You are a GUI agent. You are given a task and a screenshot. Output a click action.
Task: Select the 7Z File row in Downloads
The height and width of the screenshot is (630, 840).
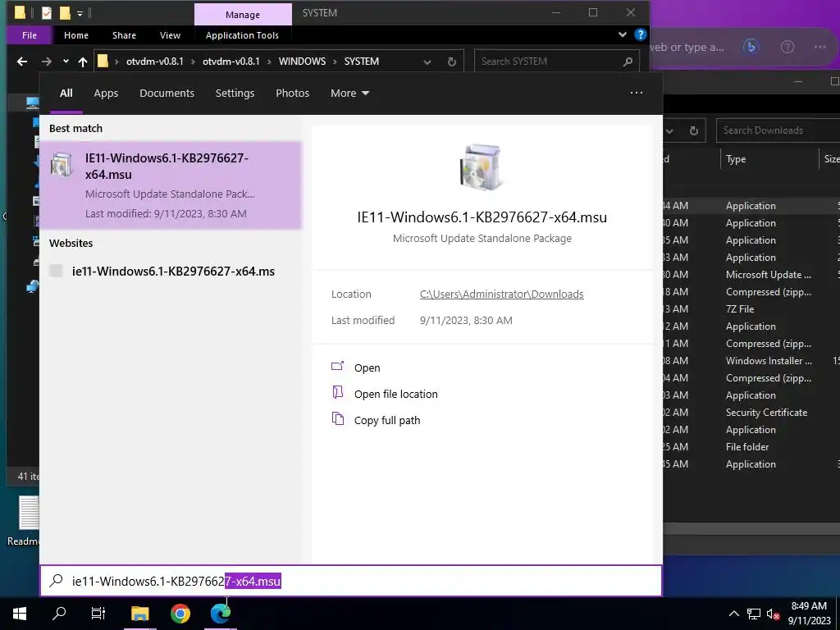(x=751, y=309)
